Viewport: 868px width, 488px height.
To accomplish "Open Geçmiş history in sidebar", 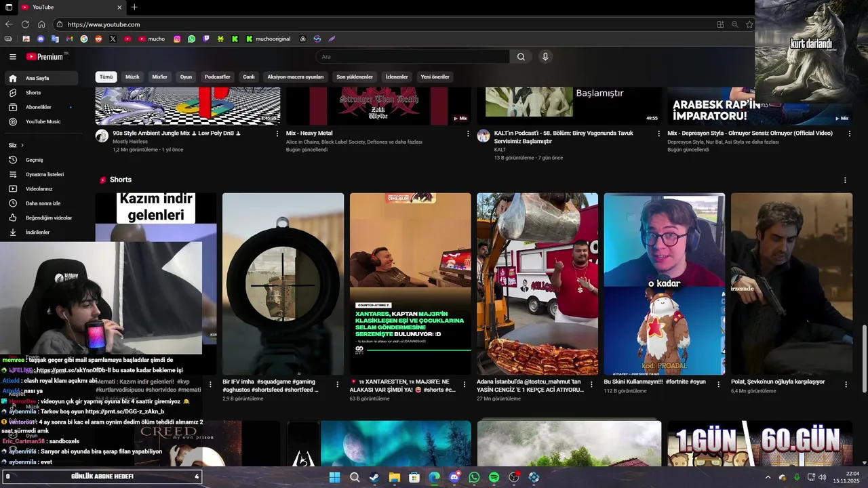I will (41, 160).
